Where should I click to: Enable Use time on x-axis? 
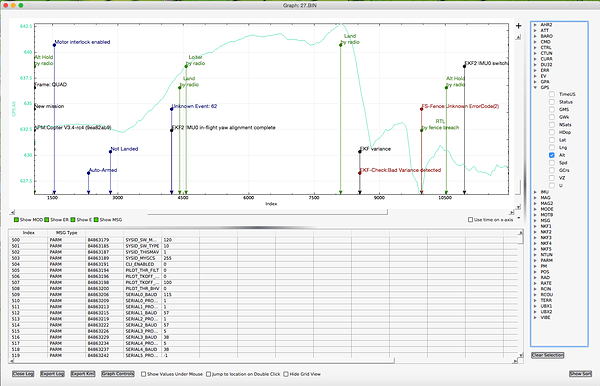[470, 220]
